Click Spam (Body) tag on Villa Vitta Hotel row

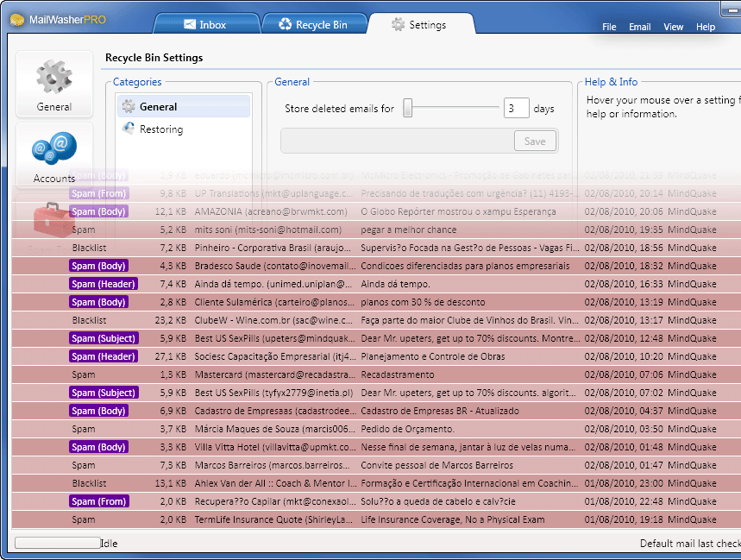coord(98,447)
